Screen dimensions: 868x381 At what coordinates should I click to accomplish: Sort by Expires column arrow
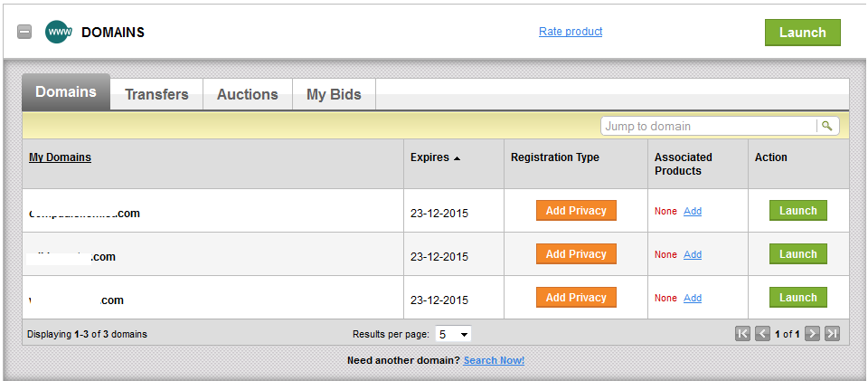pos(457,158)
